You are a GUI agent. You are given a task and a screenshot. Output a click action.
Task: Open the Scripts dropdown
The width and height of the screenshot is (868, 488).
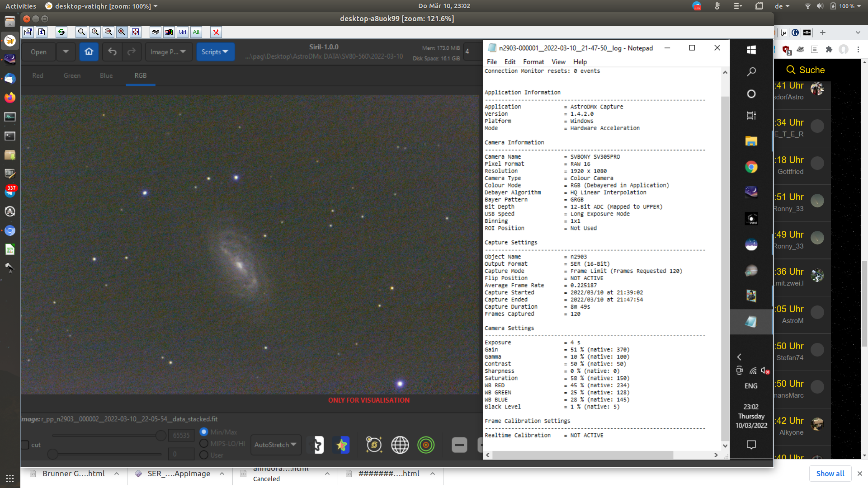215,52
